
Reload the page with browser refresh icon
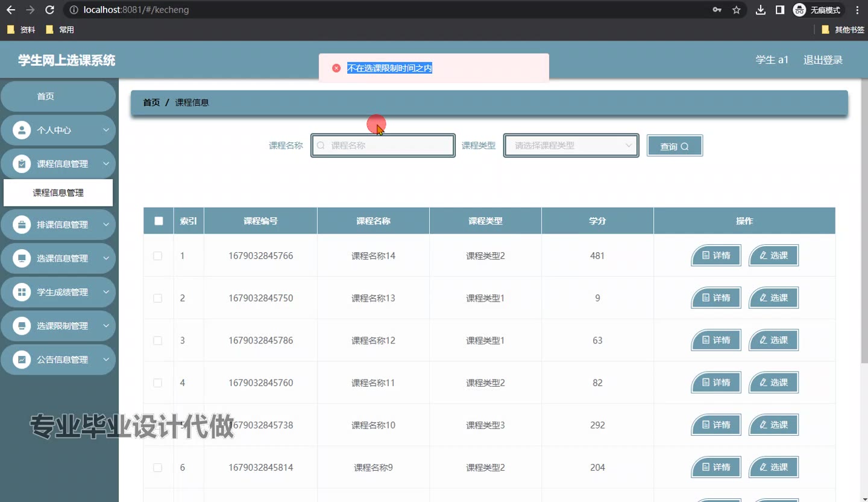click(50, 10)
